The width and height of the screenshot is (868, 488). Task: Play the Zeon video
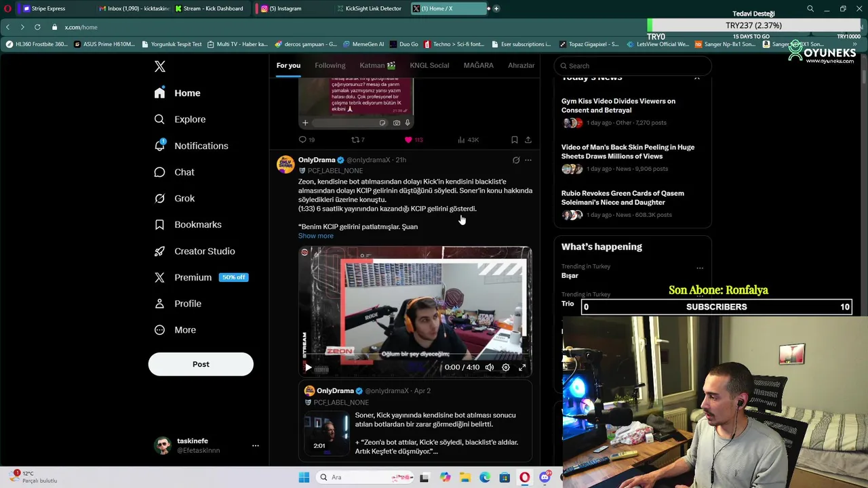pyautogui.click(x=308, y=367)
